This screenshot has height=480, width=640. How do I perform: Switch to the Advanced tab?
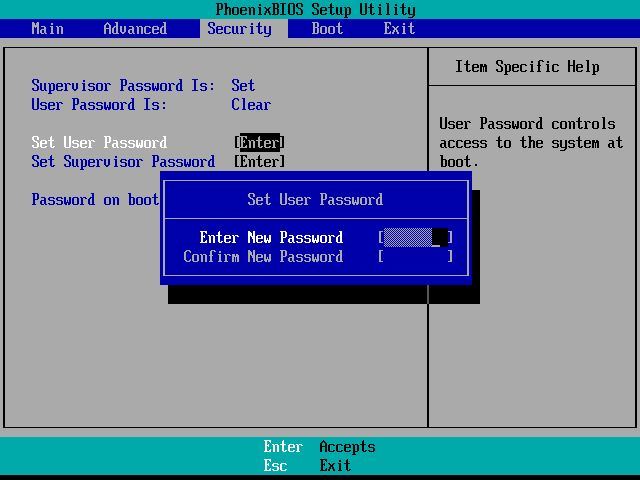(135, 29)
